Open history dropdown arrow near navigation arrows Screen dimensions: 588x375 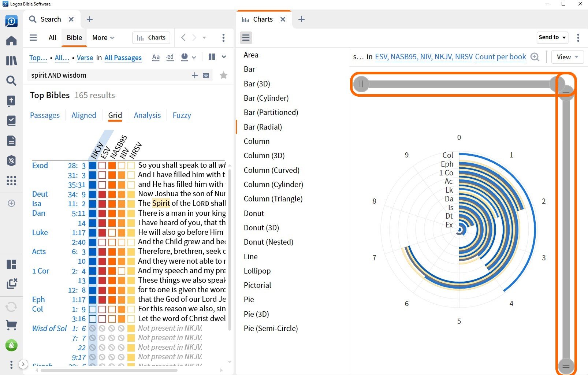(204, 37)
